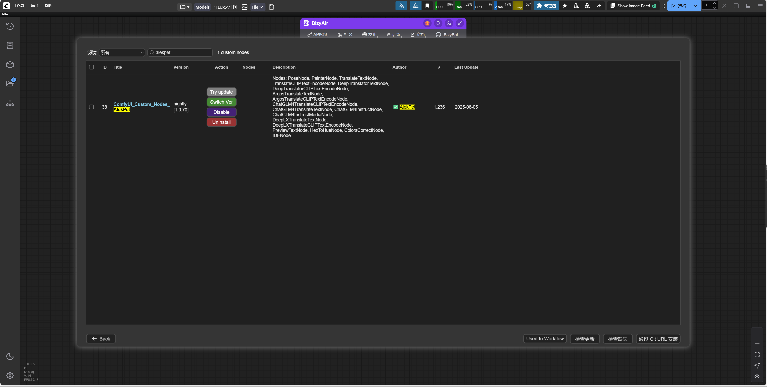Open settings gear icon in sidebar

(10, 376)
